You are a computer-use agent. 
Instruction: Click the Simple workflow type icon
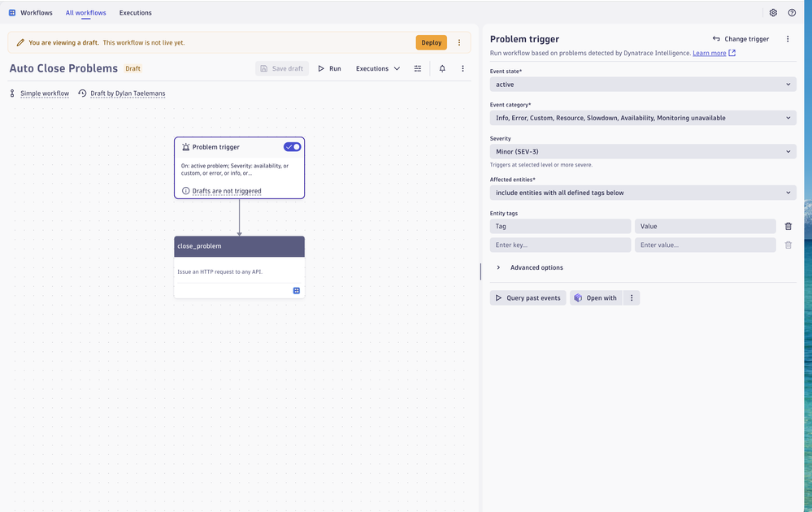point(12,93)
